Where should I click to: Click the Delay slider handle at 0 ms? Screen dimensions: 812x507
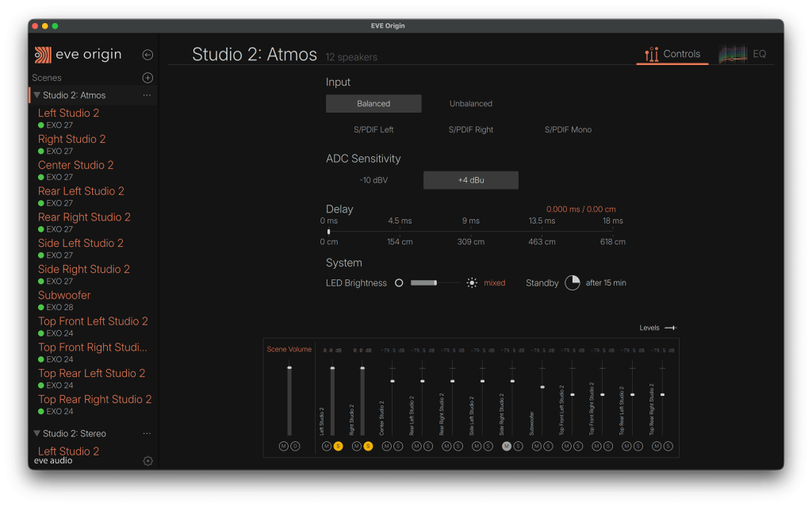tap(329, 232)
